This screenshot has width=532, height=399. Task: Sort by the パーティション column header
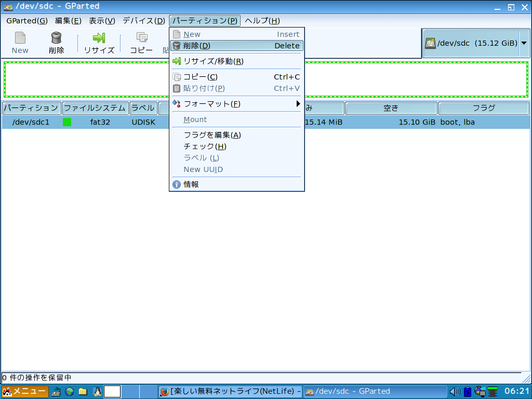31,108
